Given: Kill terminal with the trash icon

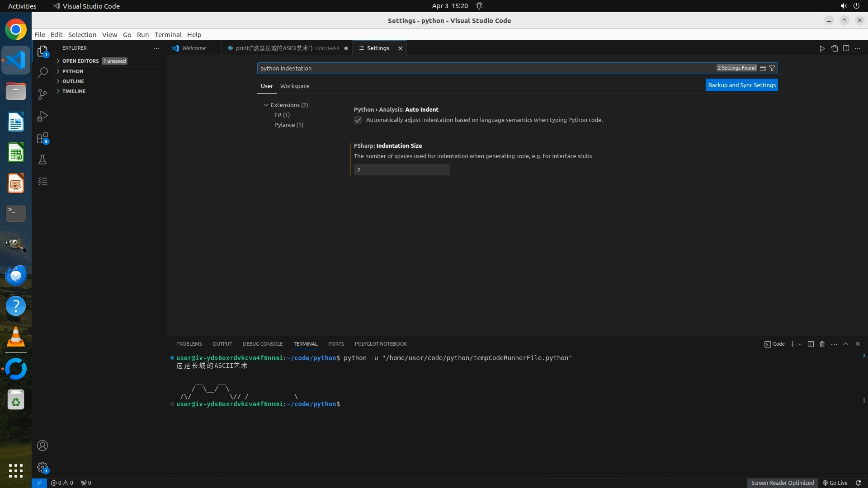Looking at the screenshot, I should (822, 344).
